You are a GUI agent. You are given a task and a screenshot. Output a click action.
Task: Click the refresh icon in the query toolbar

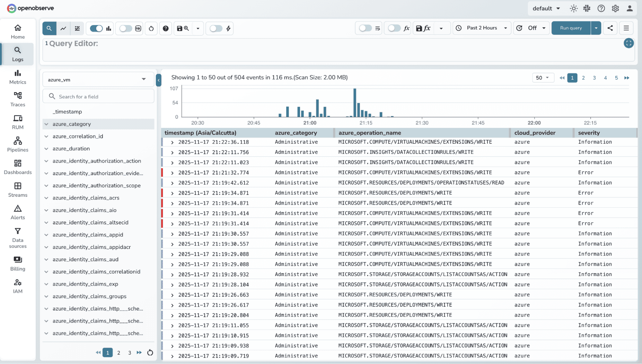151,28
